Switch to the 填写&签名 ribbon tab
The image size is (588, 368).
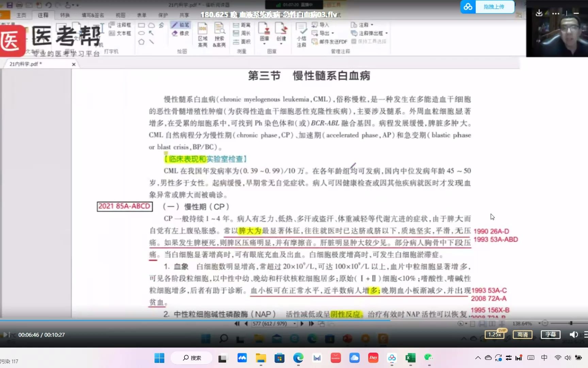tap(93, 15)
